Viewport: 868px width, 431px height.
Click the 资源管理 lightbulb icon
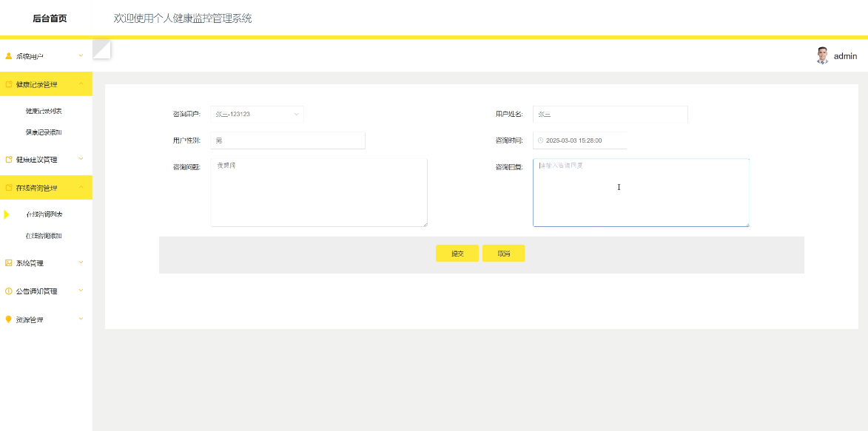[x=8, y=319]
